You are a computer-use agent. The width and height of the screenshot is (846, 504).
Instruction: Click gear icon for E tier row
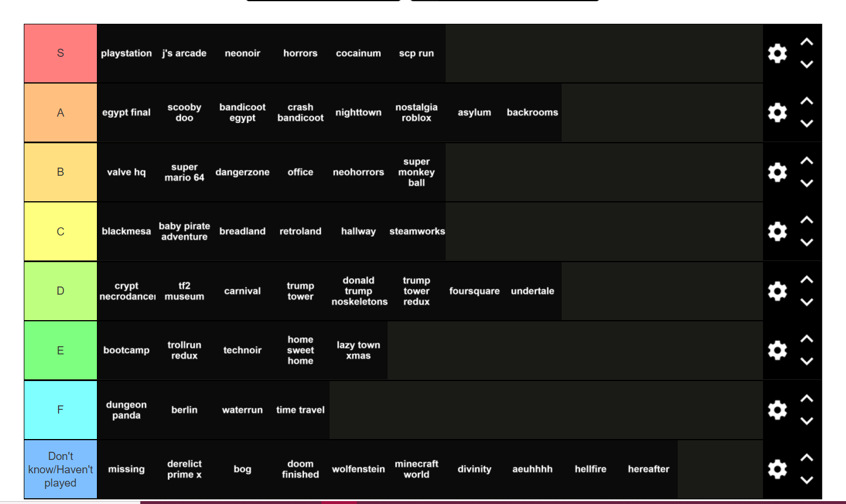coord(777,350)
